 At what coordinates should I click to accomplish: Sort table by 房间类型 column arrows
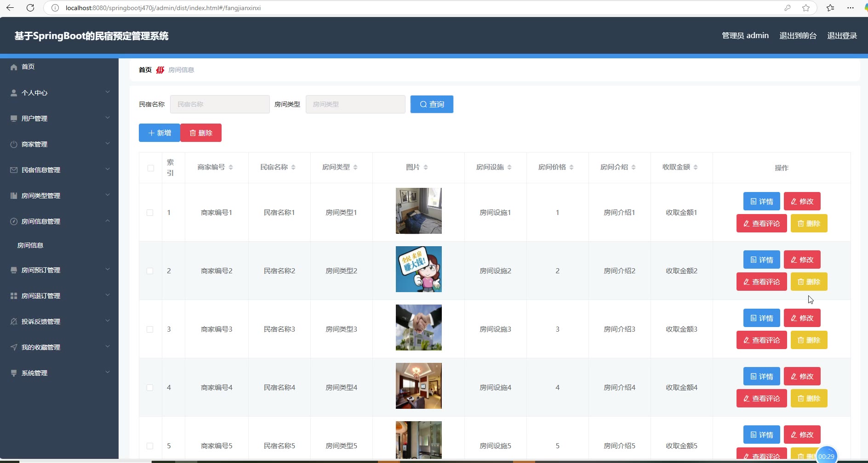coord(355,167)
